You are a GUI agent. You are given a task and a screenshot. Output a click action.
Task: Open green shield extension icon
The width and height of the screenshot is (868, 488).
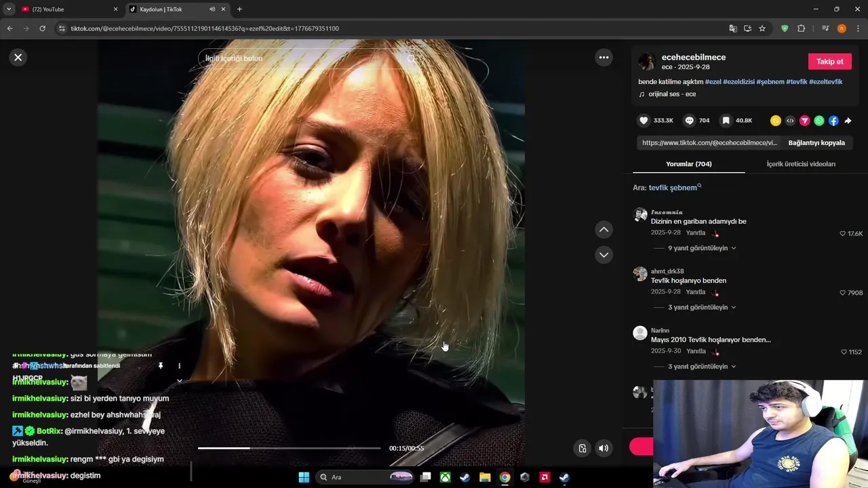[x=785, y=28]
